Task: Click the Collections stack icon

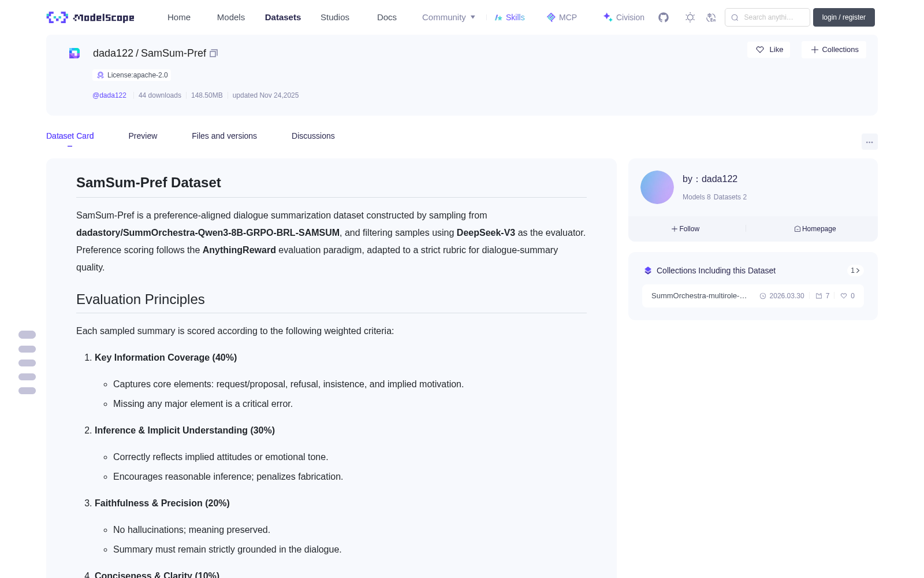Action: pyautogui.click(x=648, y=271)
